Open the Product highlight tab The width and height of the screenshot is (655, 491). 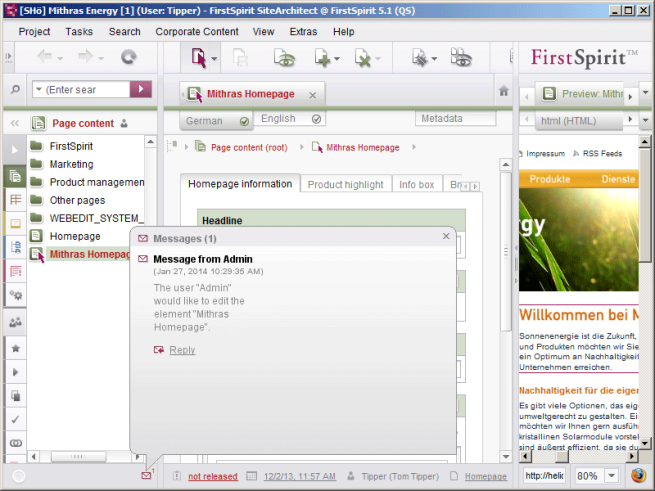click(345, 185)
